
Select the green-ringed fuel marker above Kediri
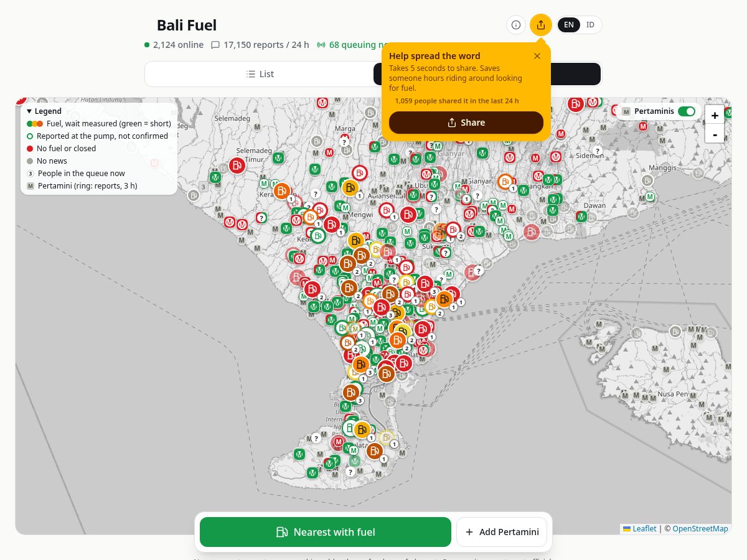[x=317, y=236]
